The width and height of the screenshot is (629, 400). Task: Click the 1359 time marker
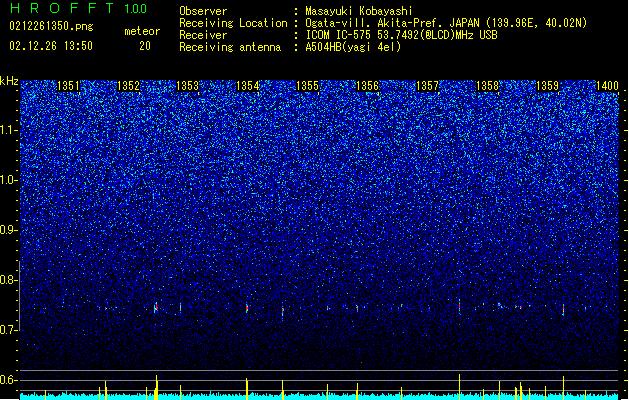point(547,86)
